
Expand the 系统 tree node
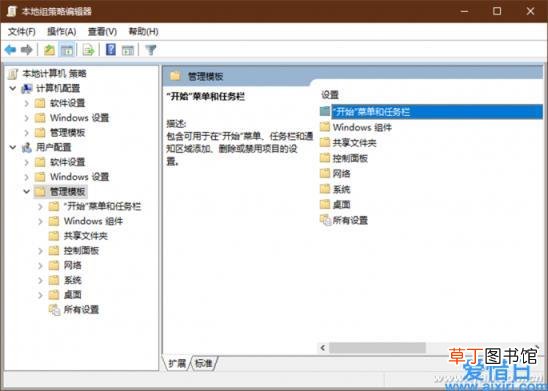(x=41, y=280)
